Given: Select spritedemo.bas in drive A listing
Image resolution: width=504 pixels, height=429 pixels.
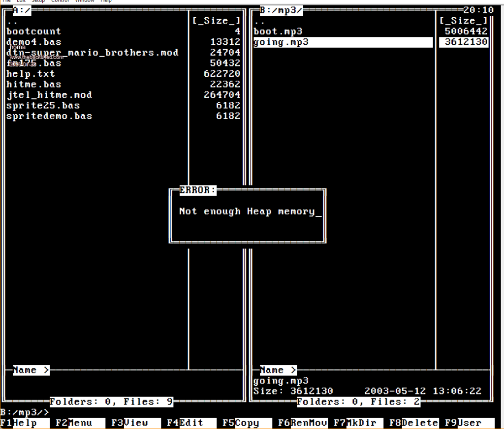Looking at the screenshot, I should click(x=49, y=116).
